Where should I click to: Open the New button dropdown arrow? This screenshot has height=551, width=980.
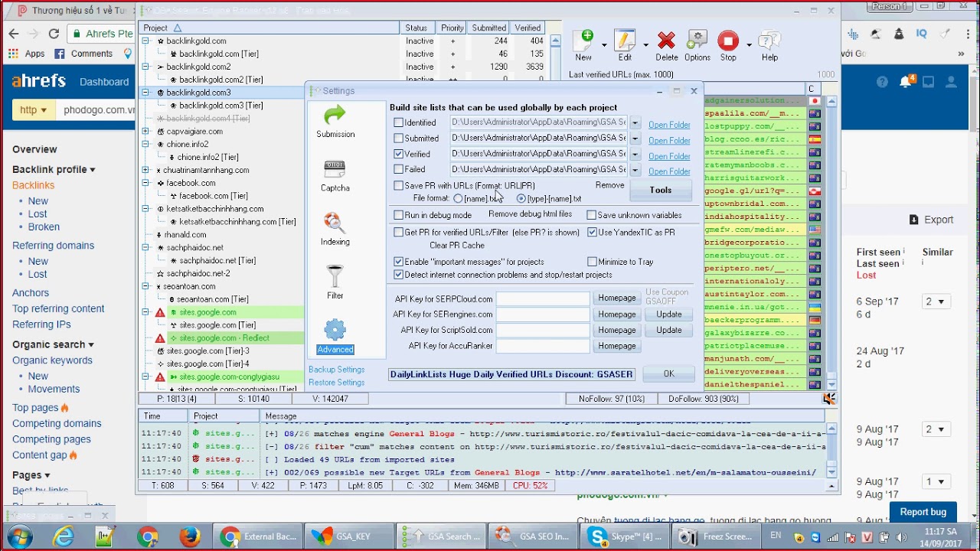click(x=604, y=45)
